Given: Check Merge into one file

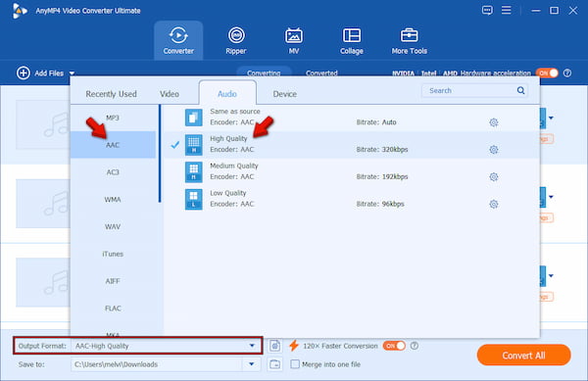Looking at the screenshot, I should pos(295,364).
